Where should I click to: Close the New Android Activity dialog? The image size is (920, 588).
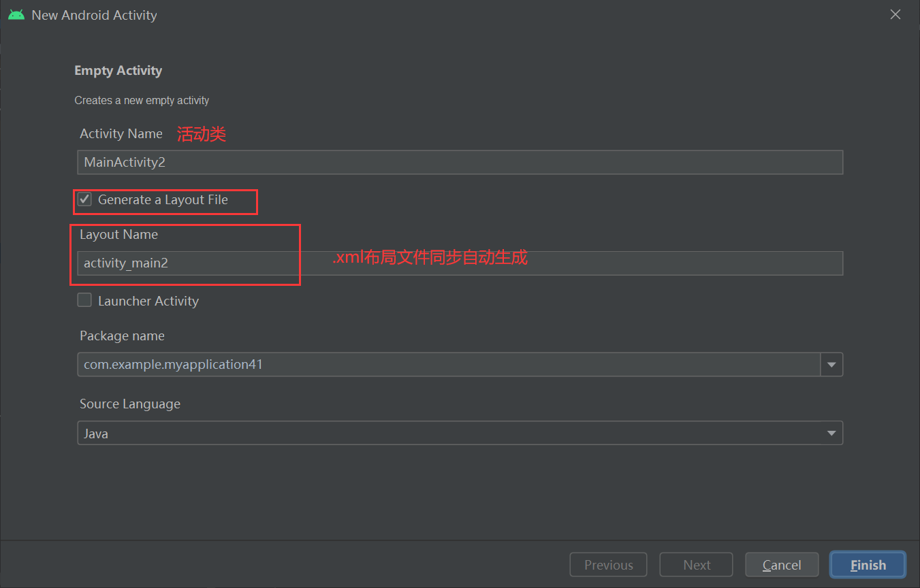click(895, 14)
